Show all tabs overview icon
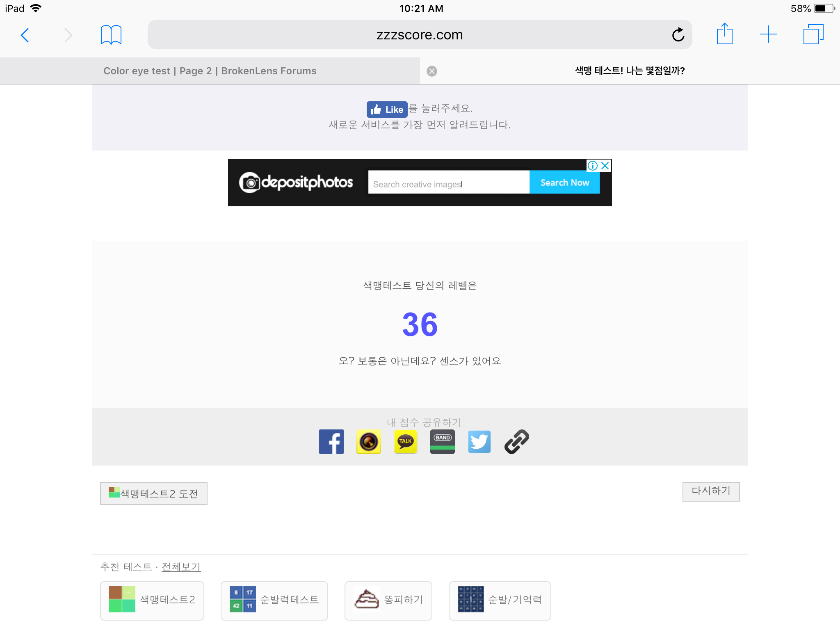 point(813,34)
